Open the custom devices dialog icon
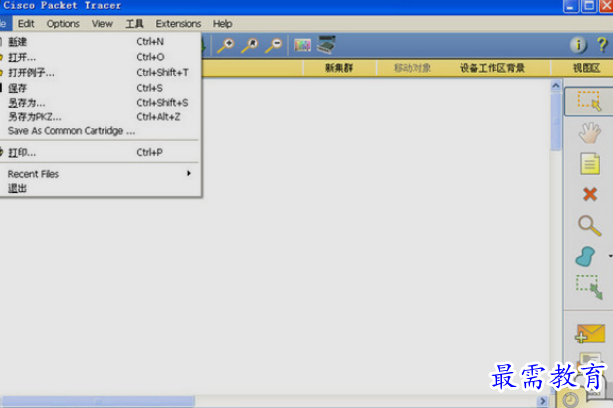Image resolution: width=613 pixels, height=408 pixels. pos(326,45)
